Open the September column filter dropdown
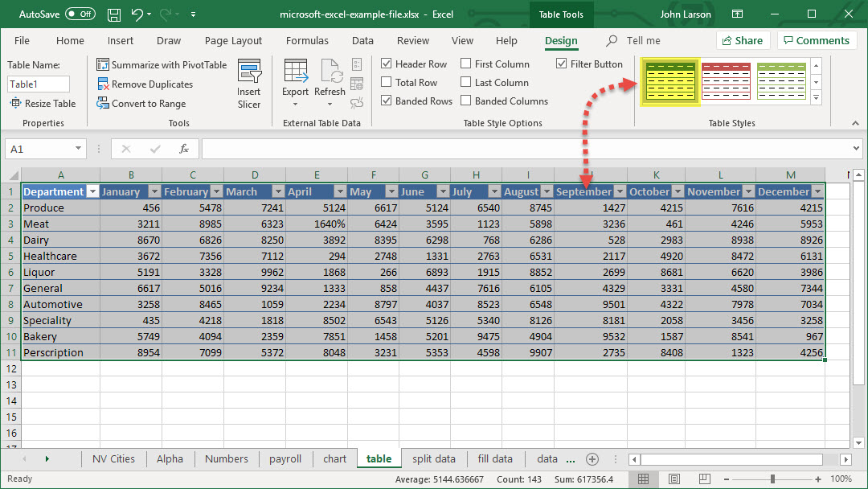The image size is (868, 489). [619, 192]
